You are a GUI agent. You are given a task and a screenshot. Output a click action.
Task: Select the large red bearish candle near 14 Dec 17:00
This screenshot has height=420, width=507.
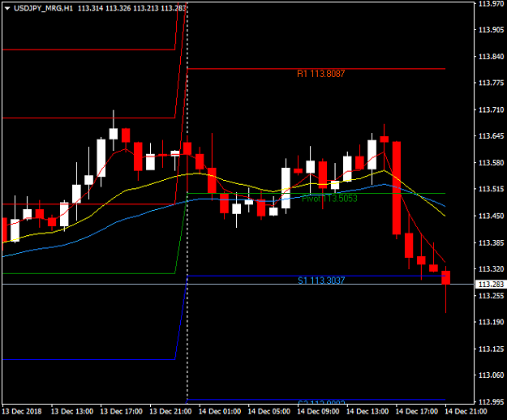pyautogui.click(x=397, y=188)
